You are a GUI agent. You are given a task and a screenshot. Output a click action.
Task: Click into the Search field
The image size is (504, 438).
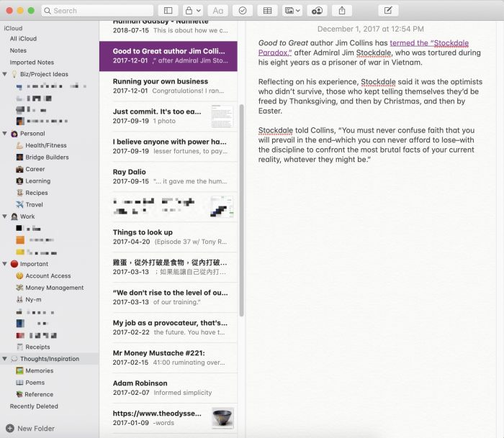97,11
